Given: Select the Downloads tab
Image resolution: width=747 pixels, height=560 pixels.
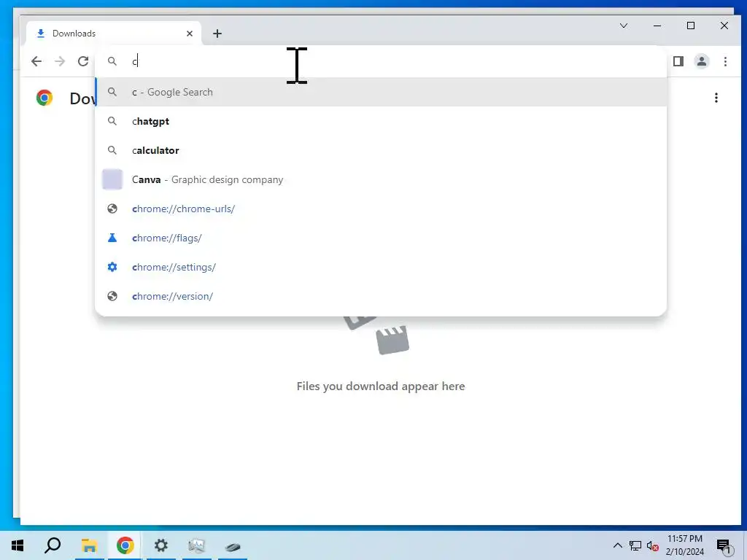Looking at the screenshot, I should (x=113, y=34).
